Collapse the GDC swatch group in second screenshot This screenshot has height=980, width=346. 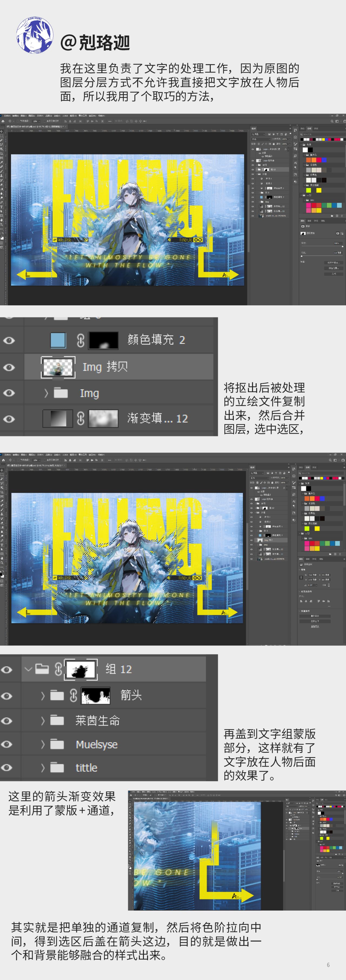[303, 538]
